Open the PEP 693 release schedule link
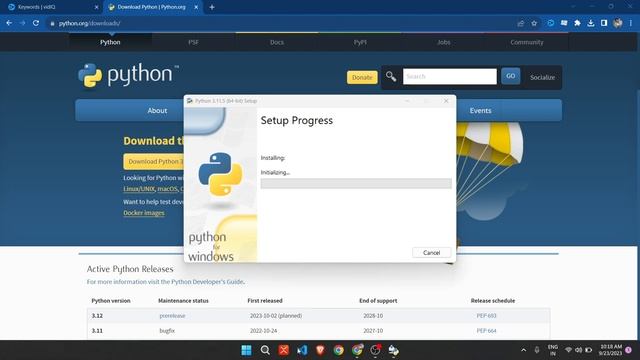Viewport: 640px width, 360px height. 486,316
